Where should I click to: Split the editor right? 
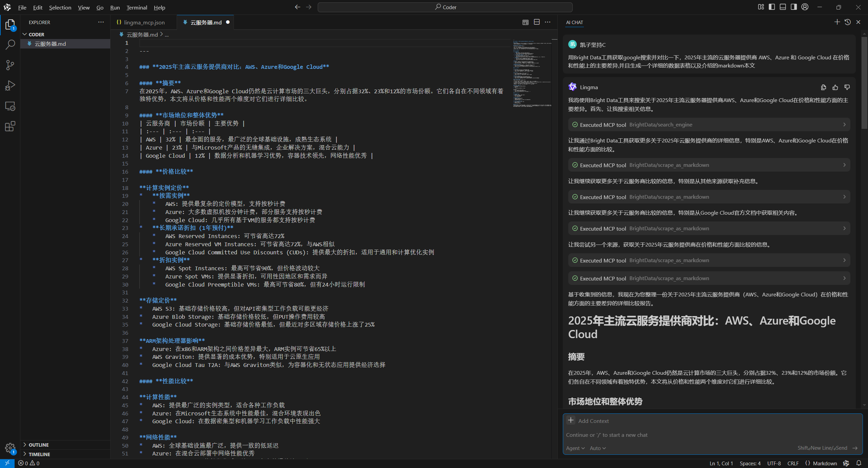point(537,22)
